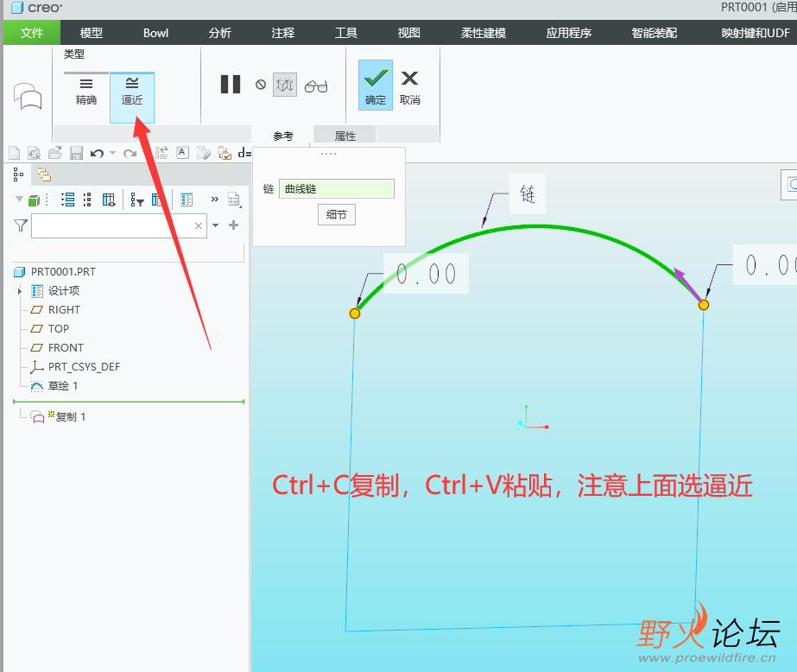Switch to the 分析 ribbon tab
Viewport: 797px width, 672px height.
(219, 33)
